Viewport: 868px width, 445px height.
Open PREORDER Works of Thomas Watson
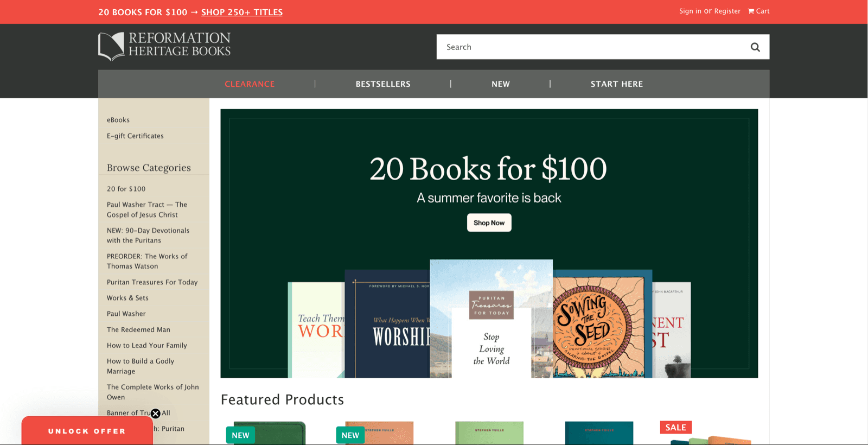(147, 261)
